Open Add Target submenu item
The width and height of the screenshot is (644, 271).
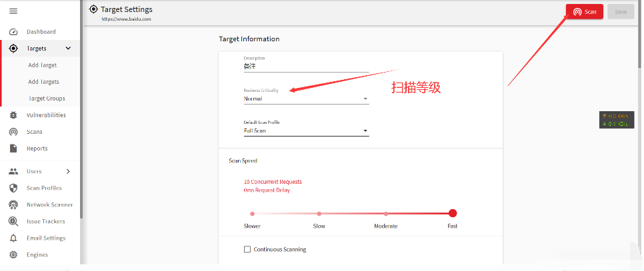[x=42, y=65]
